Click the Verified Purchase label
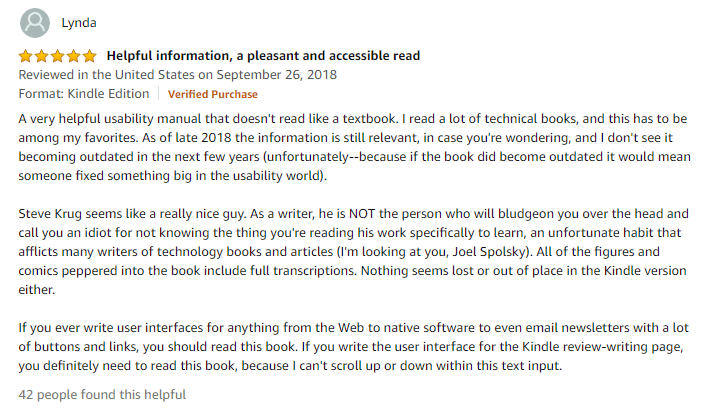 pyautogui.click(x=213, y=94)
